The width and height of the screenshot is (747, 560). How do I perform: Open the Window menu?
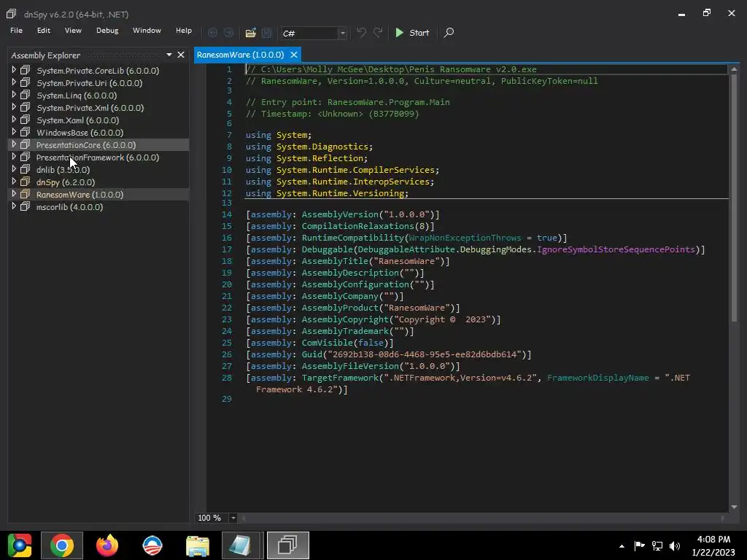tap(147, 30)
